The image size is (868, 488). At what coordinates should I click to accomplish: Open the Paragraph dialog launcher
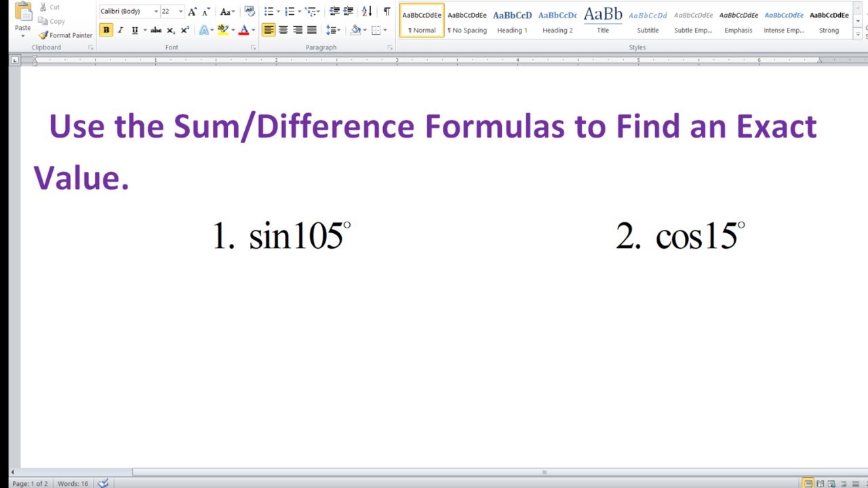pos(390,47)
